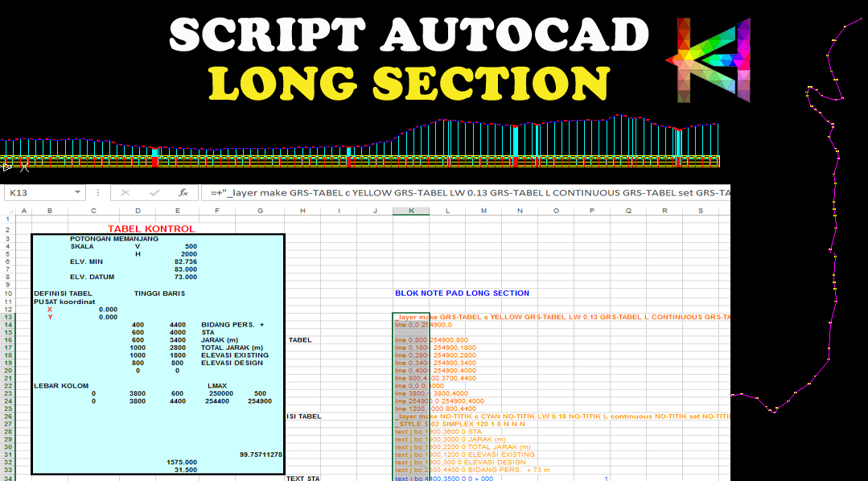Click the Insert Function (fx) icon
This screenshot has width=868, height=481.
pyautogui.click(x=183, y=193)
